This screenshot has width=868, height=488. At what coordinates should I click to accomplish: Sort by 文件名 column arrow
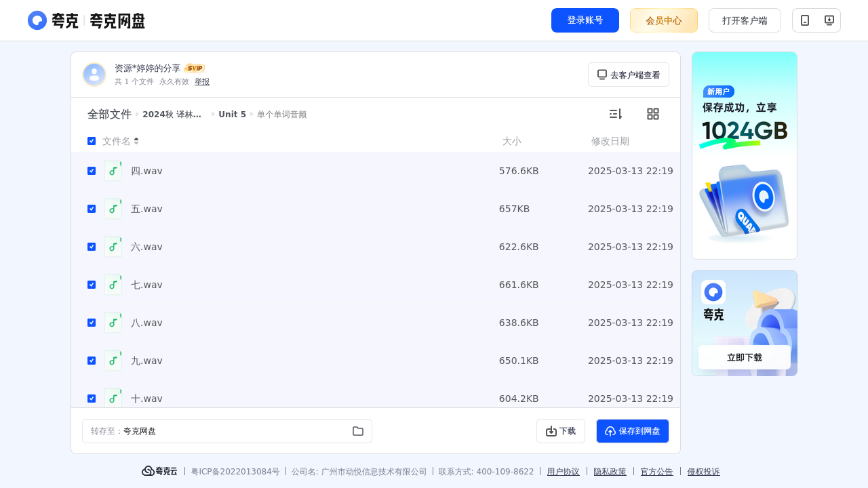[136, 141]
